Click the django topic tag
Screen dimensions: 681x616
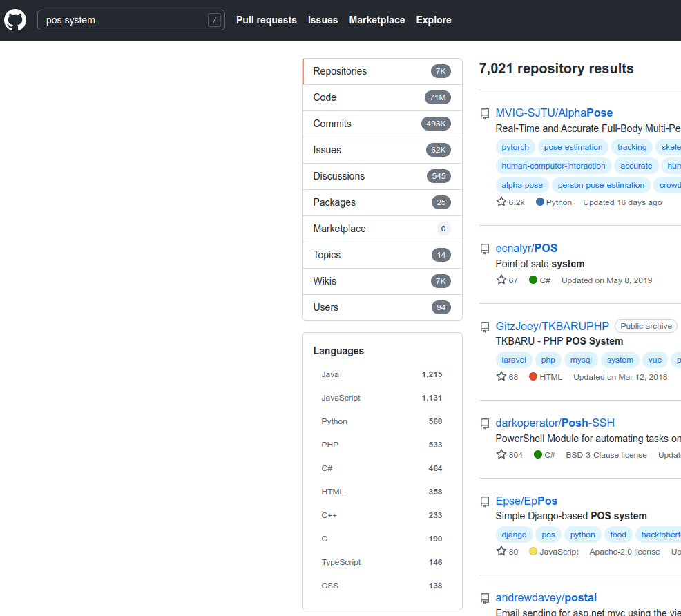point(514,535)
